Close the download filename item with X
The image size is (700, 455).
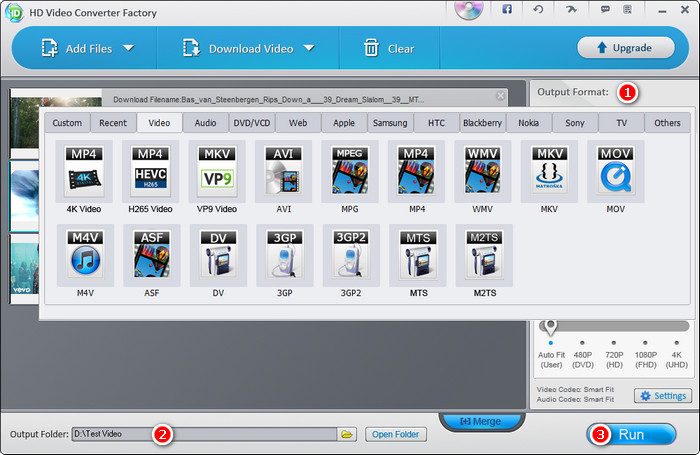coord(500,96)
